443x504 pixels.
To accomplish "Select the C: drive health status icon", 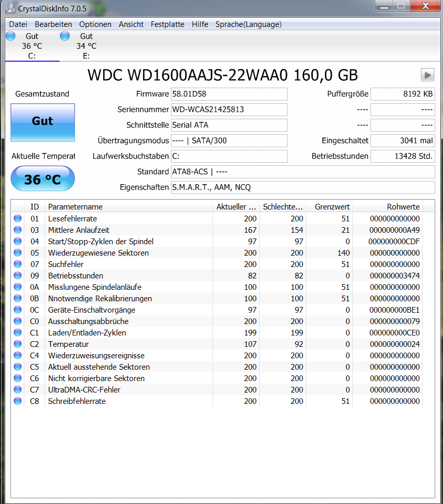I will point(10,36).
